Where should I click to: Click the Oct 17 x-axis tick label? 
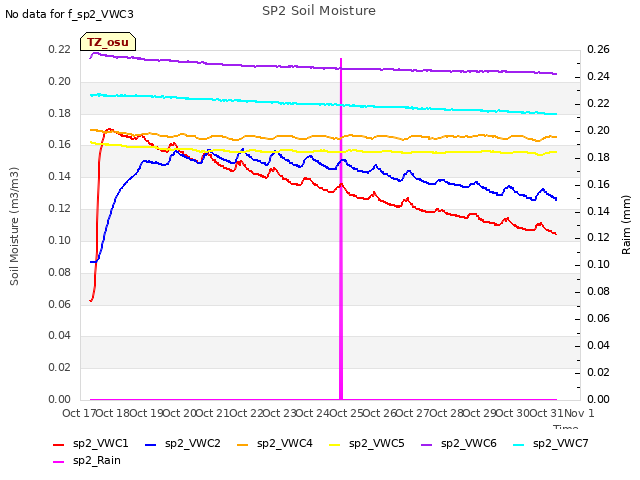click(x=80, y=413)
